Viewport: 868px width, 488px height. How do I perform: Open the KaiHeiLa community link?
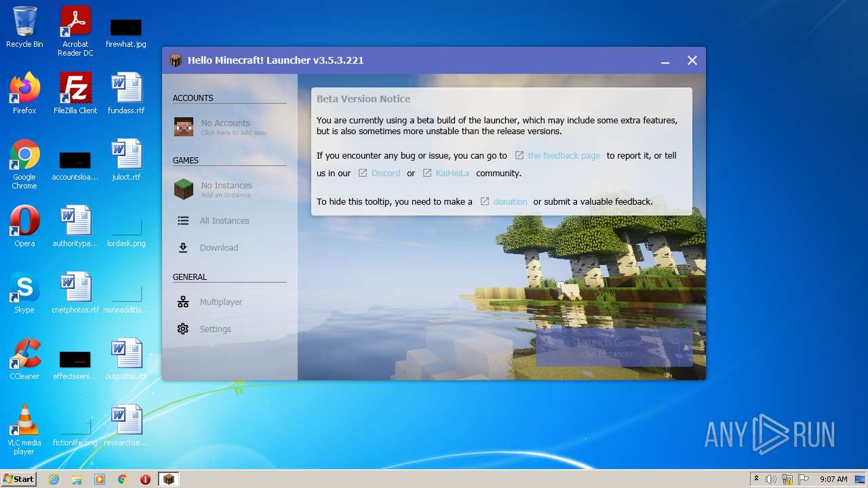click(452, 173)
